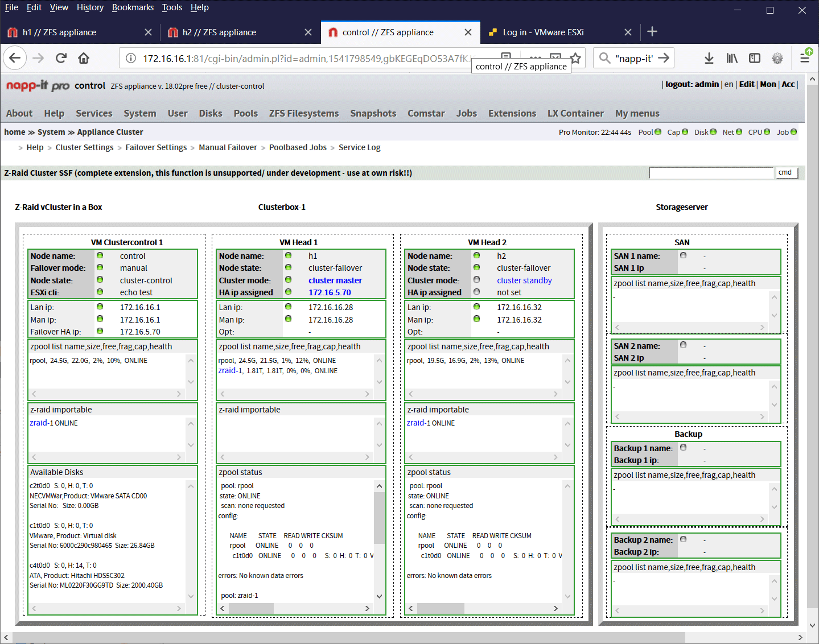Toggle the indicator beside SAN 1 name
Image resolution: width=819 pixels, height=644 pixels.
coord(682,255)
